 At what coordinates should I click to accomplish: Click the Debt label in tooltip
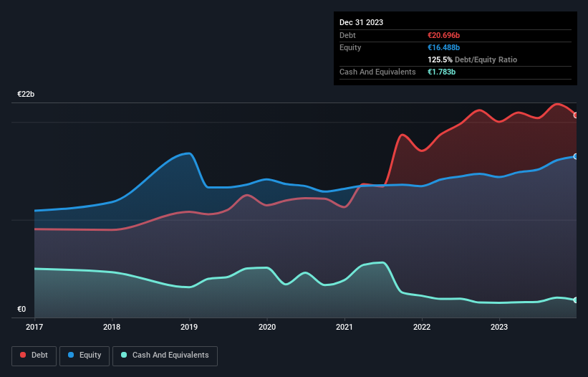click(347, 35)
